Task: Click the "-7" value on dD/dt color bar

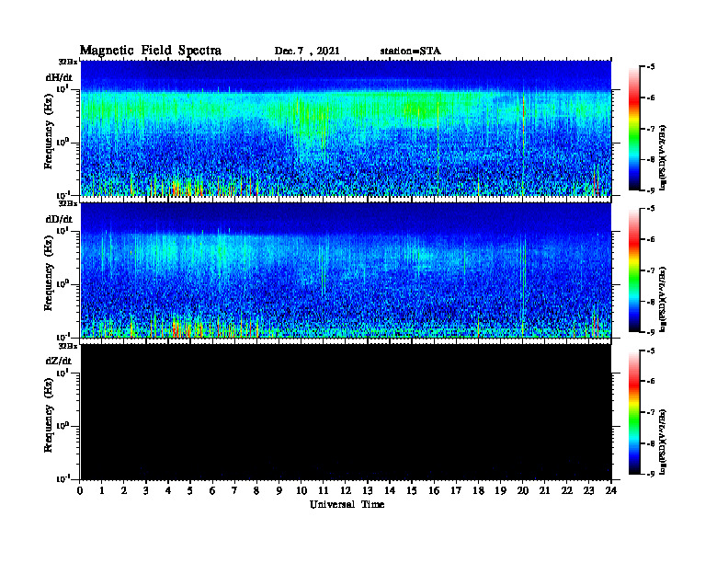Action: (x=651, y=270)
